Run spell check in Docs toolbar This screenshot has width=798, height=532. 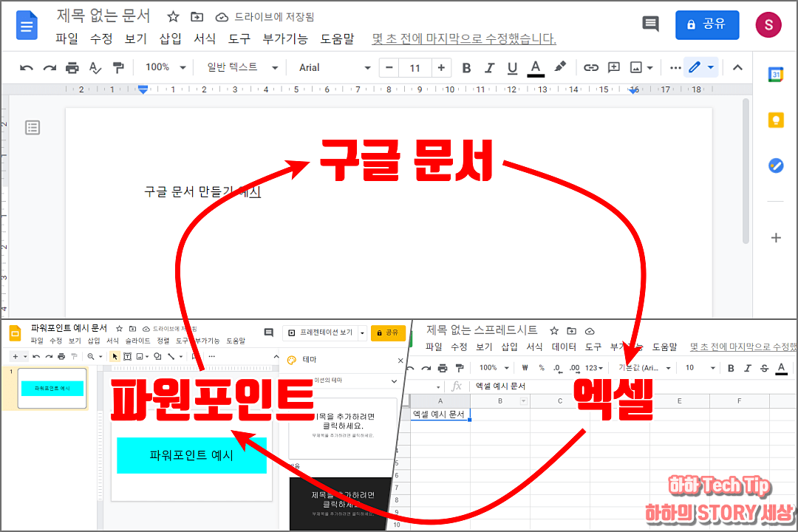(x=95, y=68)
